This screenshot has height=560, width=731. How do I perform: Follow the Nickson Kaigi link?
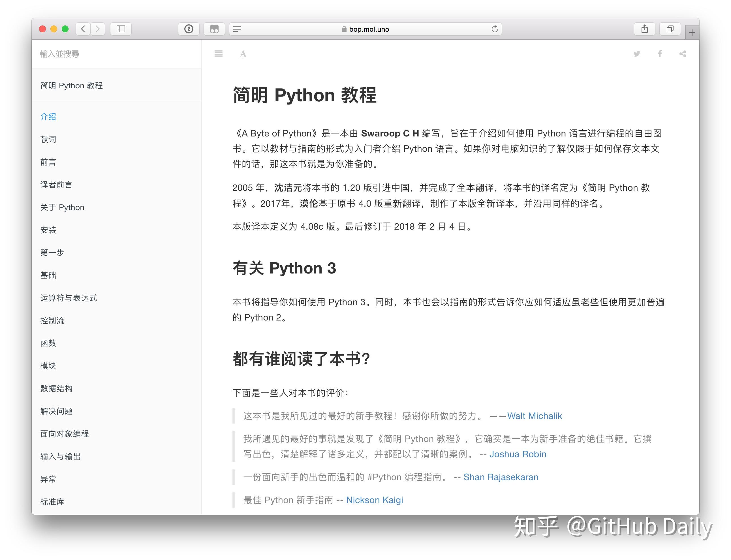pos(374,500)
